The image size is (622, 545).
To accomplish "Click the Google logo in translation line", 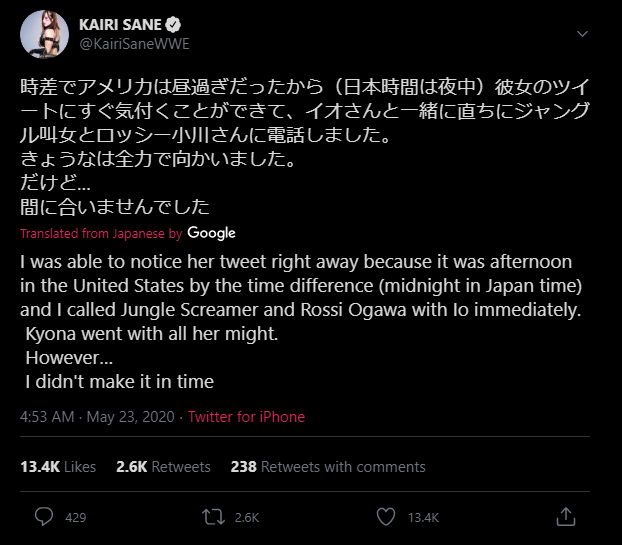I will pyautogui.click(x=211, y=233).
